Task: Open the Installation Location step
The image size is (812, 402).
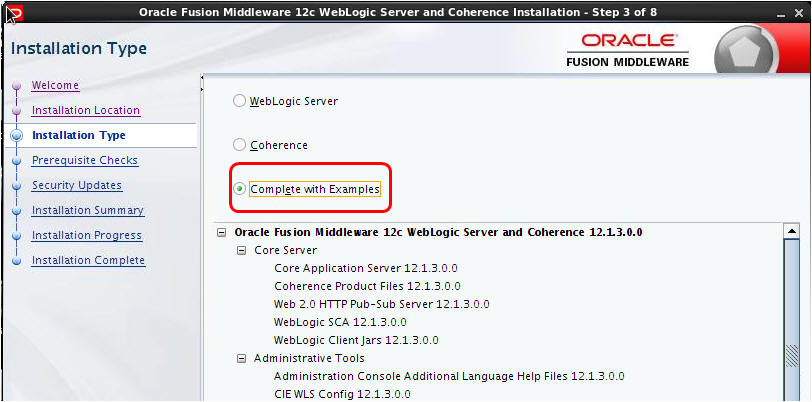Action: click(x=86, y=110)
